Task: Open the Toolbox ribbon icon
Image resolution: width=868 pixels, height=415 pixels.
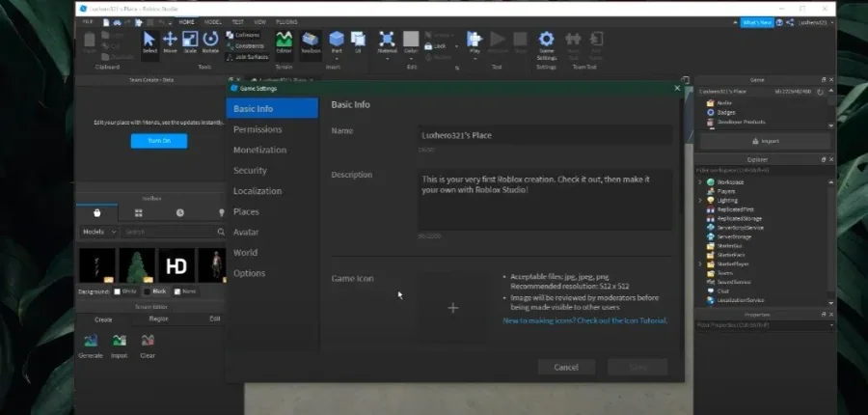Action: [311, 42]
